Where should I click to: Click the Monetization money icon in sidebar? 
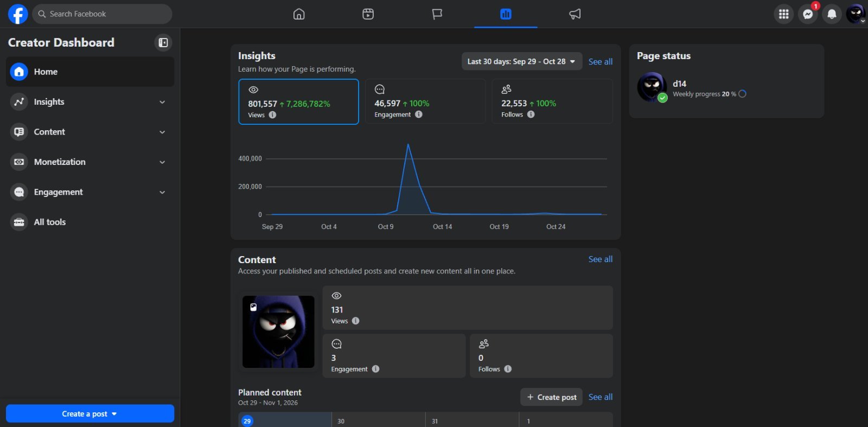[x=19, y=162]
